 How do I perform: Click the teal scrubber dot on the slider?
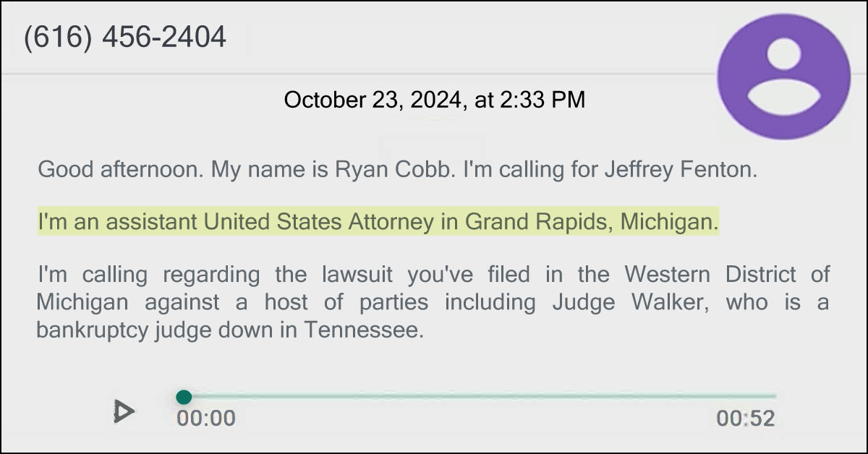[x=185, y=396]
